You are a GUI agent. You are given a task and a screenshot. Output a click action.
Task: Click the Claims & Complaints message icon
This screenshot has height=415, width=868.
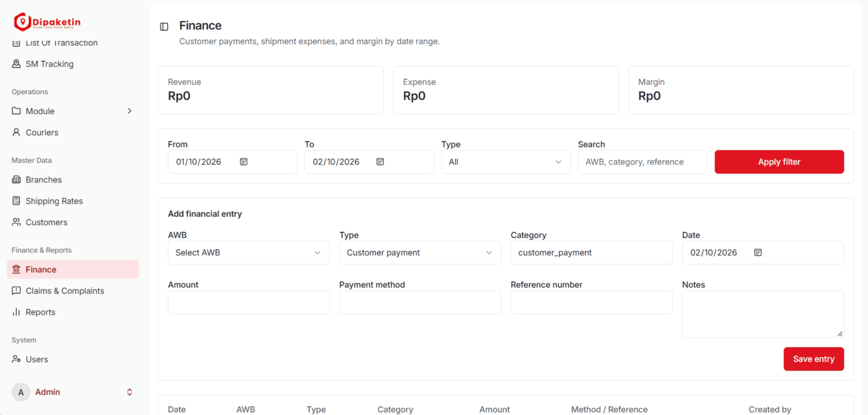tap(16, 291)
